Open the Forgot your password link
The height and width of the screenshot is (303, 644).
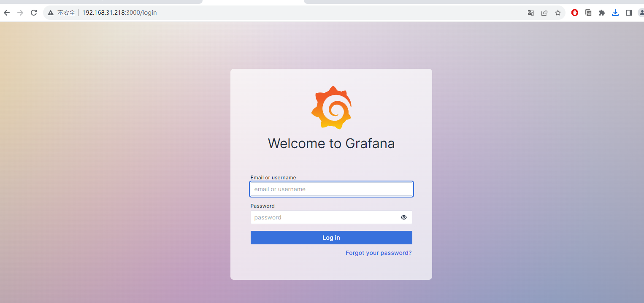coord(378,253)
